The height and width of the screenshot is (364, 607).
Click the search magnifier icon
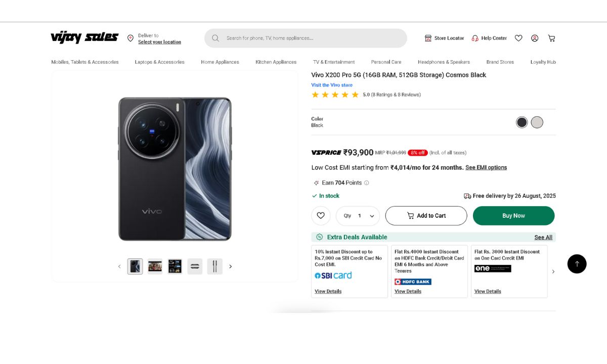(215, 38)
